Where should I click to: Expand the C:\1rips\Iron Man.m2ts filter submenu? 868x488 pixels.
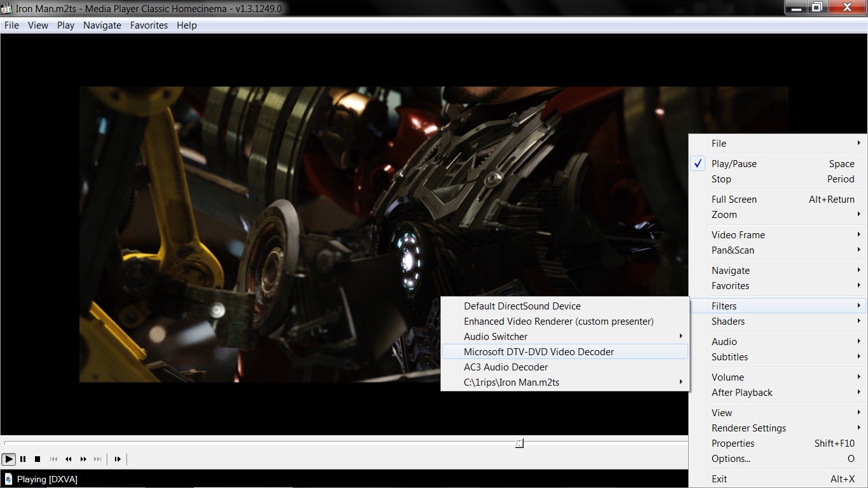click(x=565, y=382)
